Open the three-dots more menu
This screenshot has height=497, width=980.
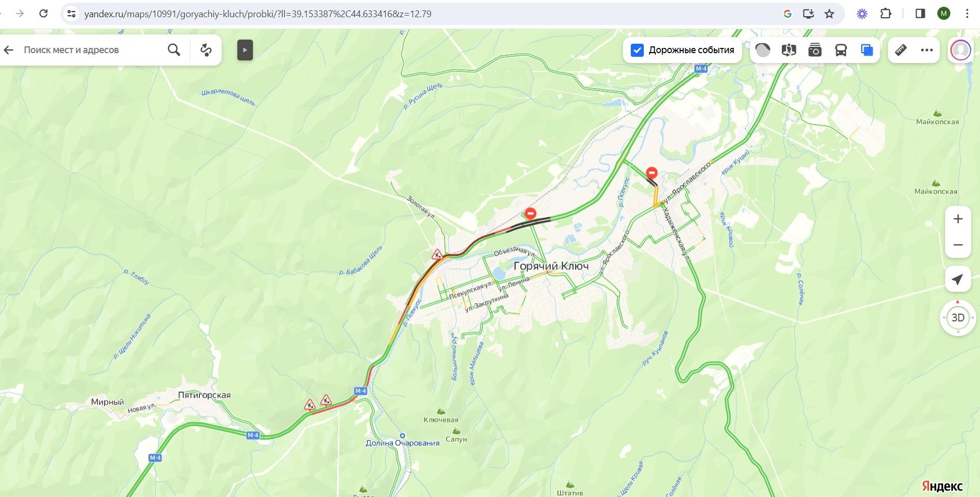(x=927, y=50)
